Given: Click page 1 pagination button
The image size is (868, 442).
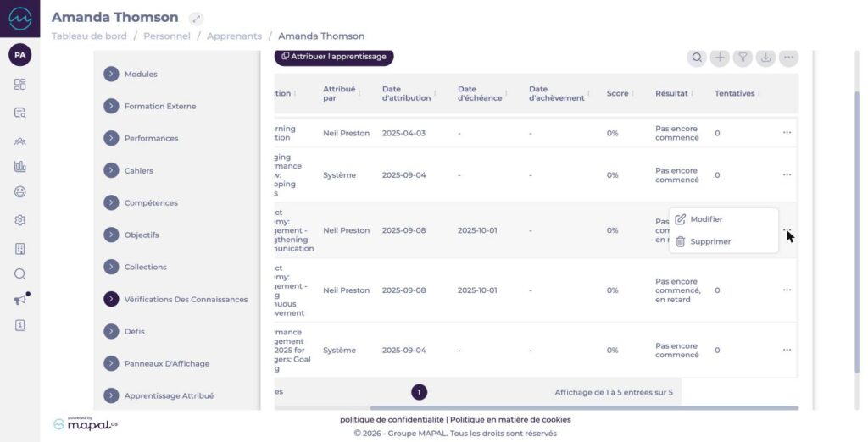Looking at the screenshot, I should [419, 392].
